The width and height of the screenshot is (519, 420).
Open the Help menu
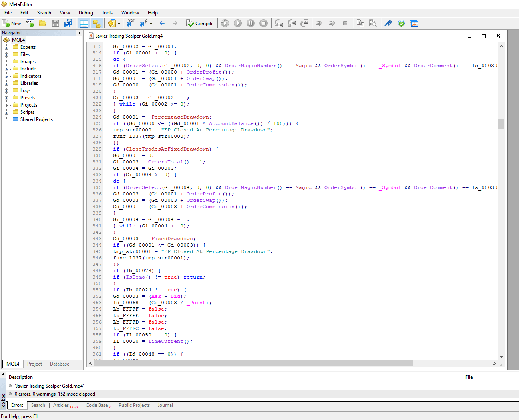click(x=153, y=13)
